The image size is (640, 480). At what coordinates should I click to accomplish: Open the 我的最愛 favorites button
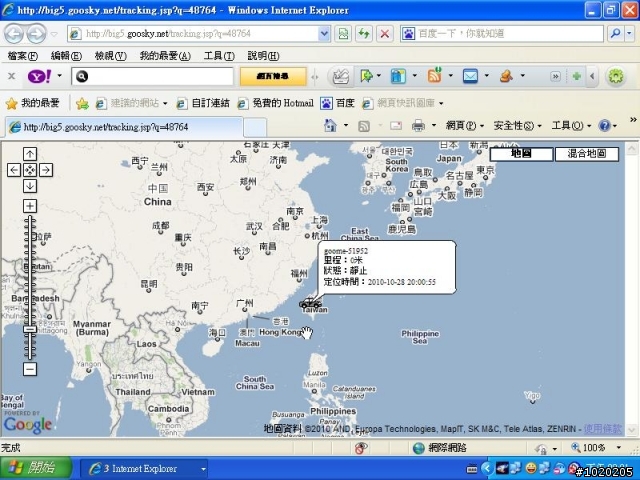pyautogui.click(x=33, y=103)
